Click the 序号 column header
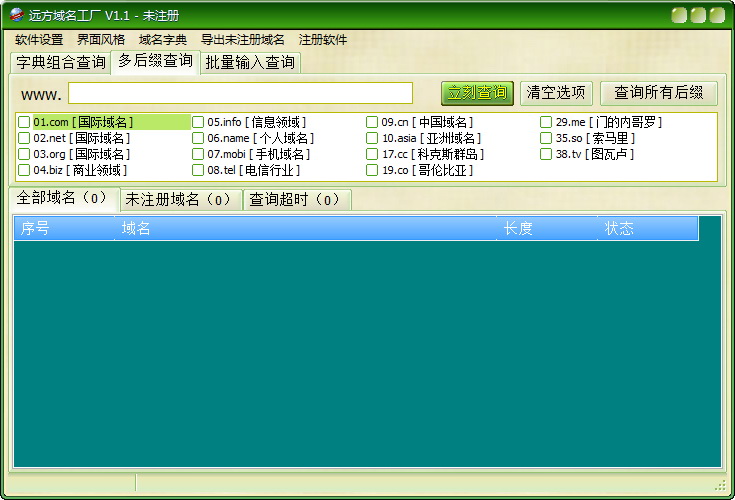This screenshot has height=500, width=735. [x=64, y=229]
